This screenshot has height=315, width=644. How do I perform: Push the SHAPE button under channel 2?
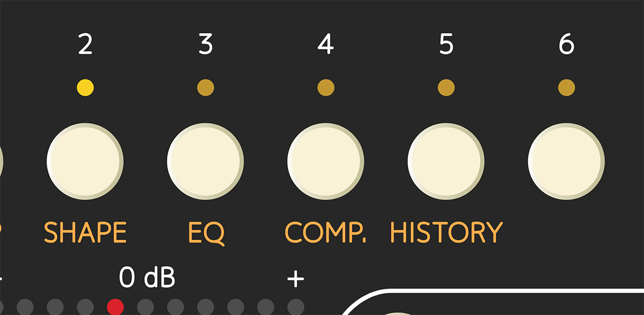coord(85,161)
